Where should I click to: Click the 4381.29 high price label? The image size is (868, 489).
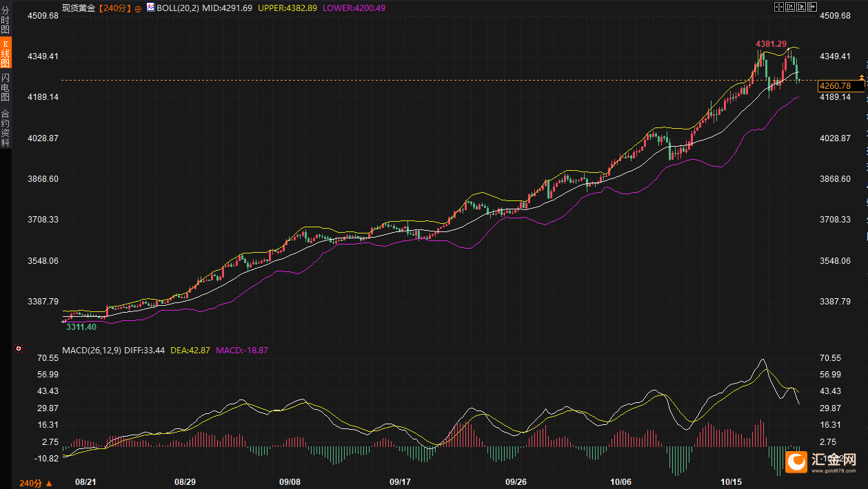(771, 43)
